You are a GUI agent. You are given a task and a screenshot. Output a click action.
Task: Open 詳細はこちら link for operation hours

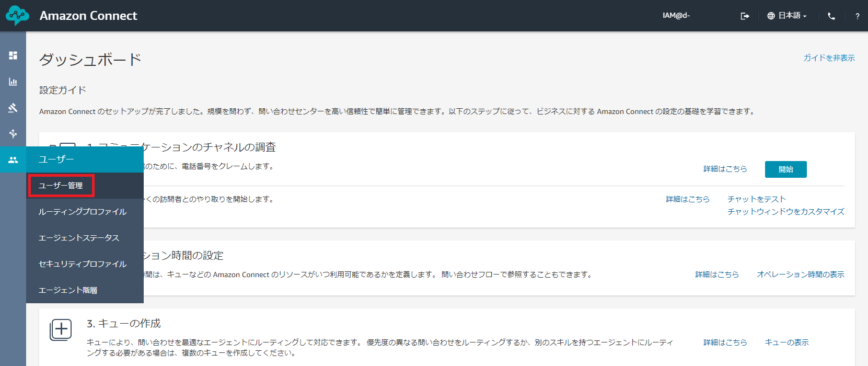point(717,274)
